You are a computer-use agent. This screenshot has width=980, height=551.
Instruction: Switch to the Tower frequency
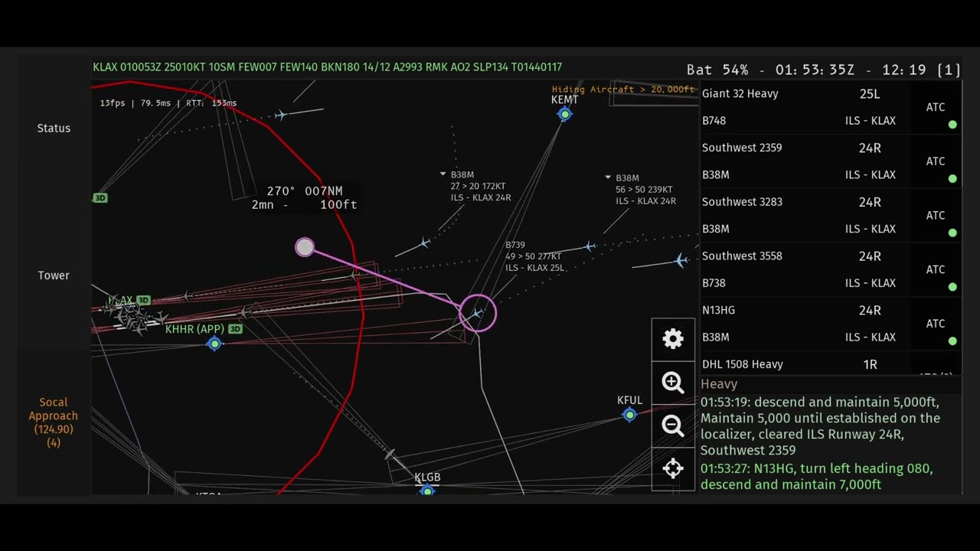coord(54,275)
